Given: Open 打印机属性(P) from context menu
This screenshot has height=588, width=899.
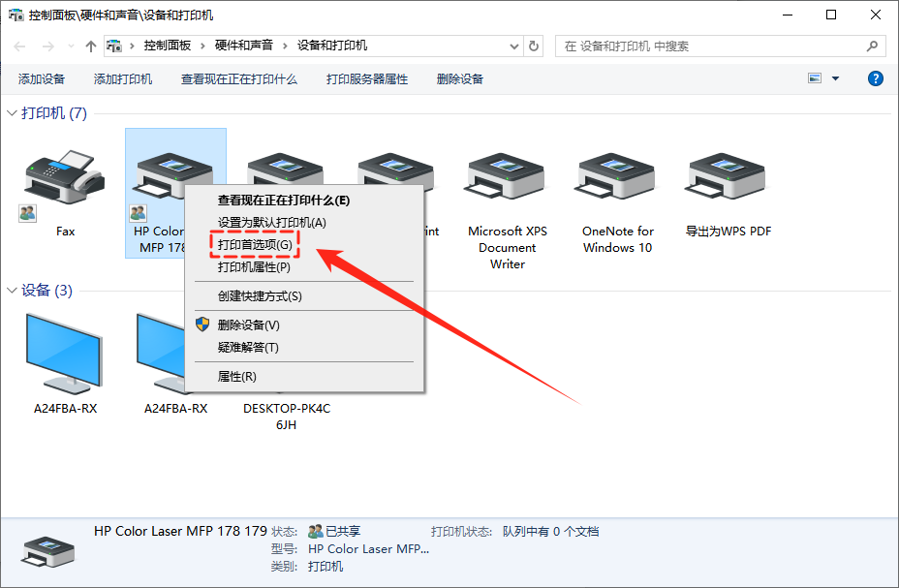Looking at the screenshot, I should [x=304, y=267].
